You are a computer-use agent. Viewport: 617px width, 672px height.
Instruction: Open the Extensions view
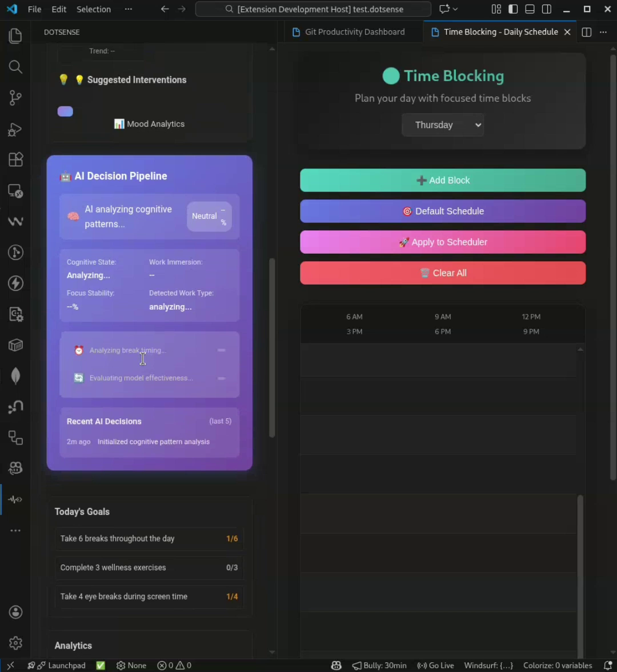coord(15,159)
